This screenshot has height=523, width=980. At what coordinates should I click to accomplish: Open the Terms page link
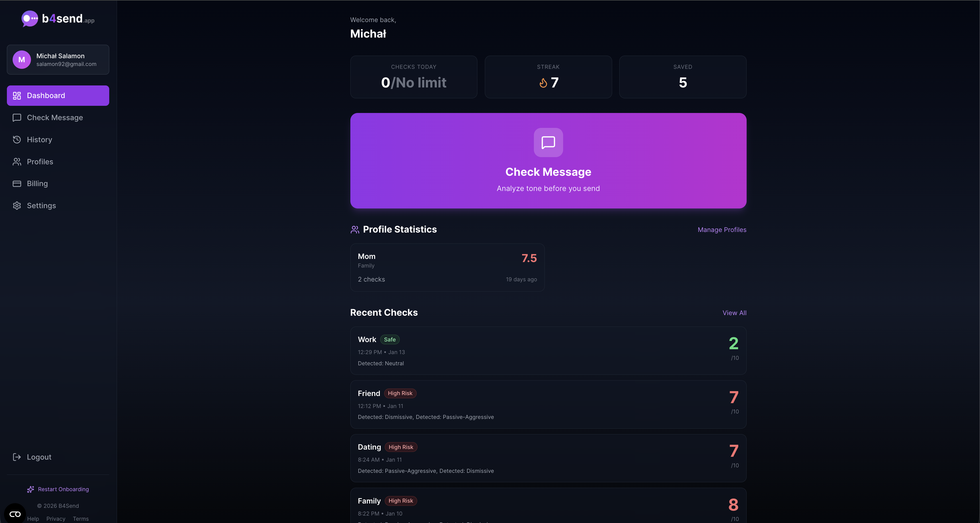point(81,518)
